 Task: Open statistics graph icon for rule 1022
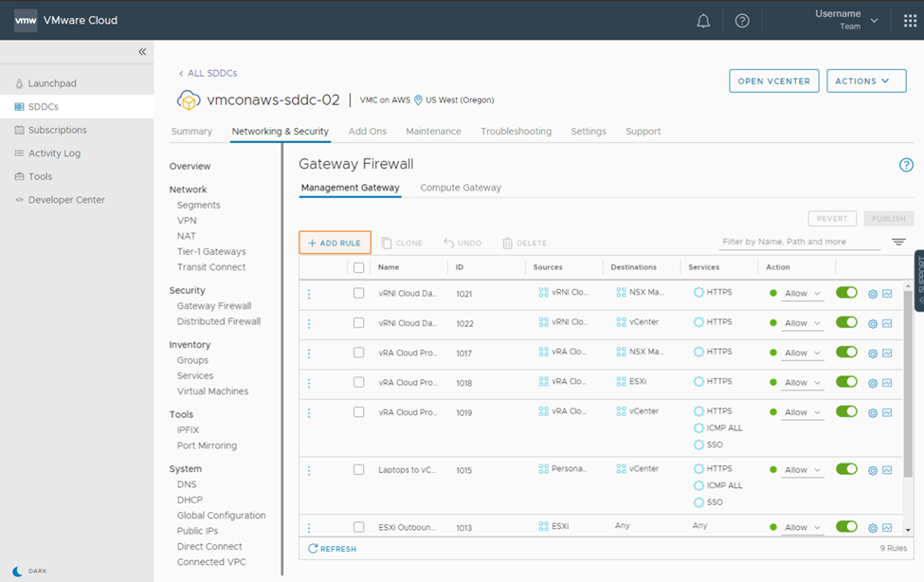tap(887, 323)
